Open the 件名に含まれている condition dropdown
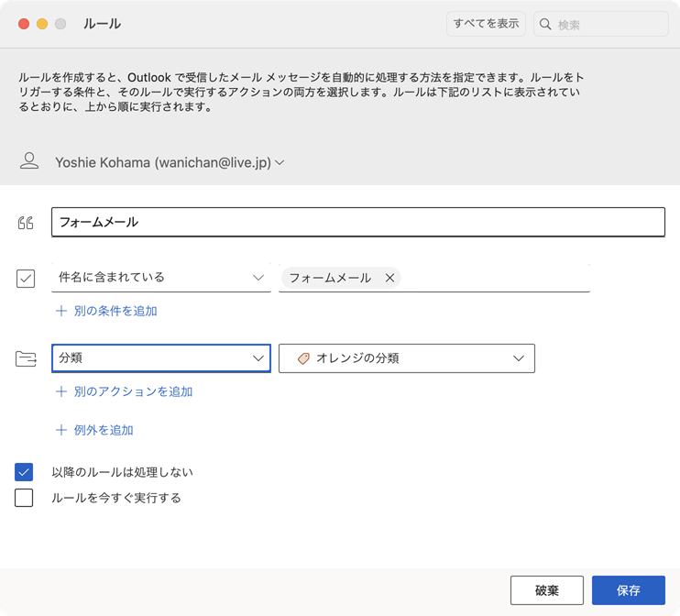 pyautogui.click(x=160, y=278)
